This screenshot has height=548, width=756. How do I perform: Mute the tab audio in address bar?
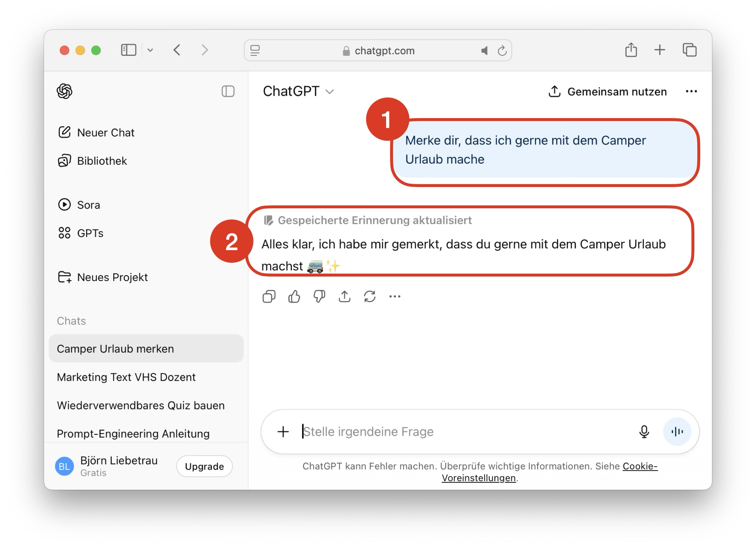coord(484,51)
